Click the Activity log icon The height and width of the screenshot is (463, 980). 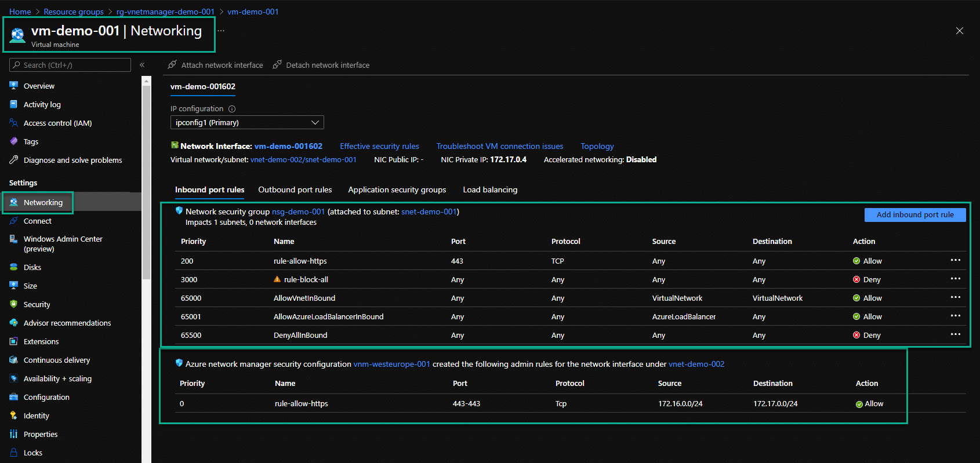pos(14,104)
